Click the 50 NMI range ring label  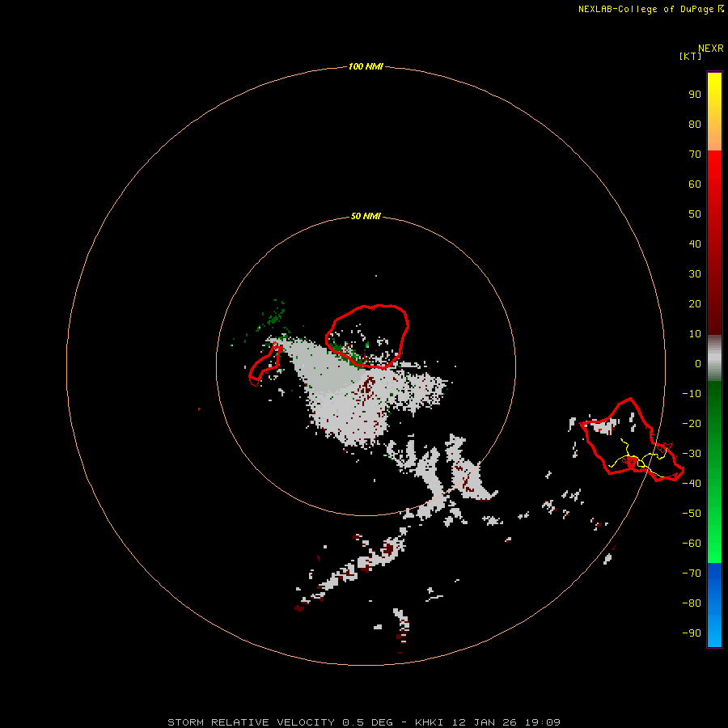[x=366, y=216]
